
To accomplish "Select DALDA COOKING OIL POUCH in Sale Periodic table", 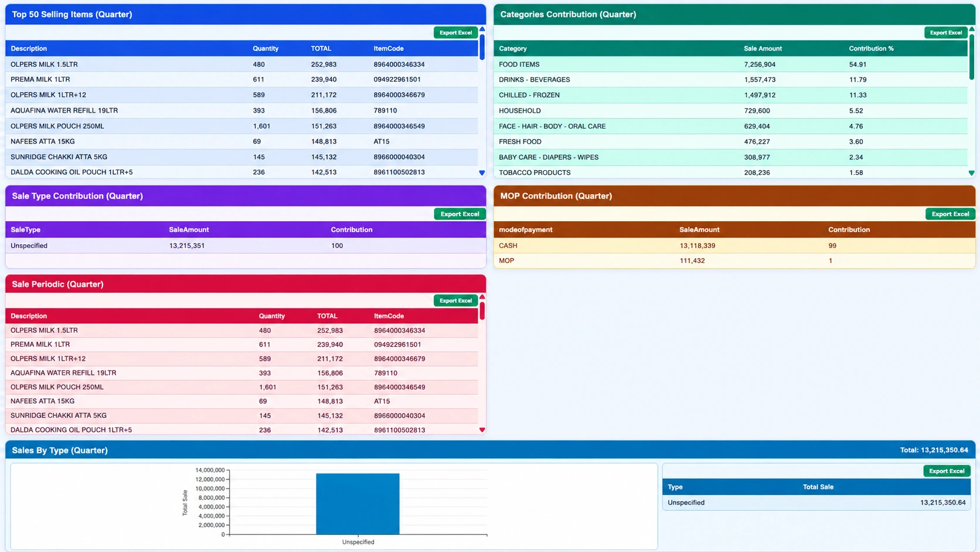I will pyautogui.click(x=241, y=430).
